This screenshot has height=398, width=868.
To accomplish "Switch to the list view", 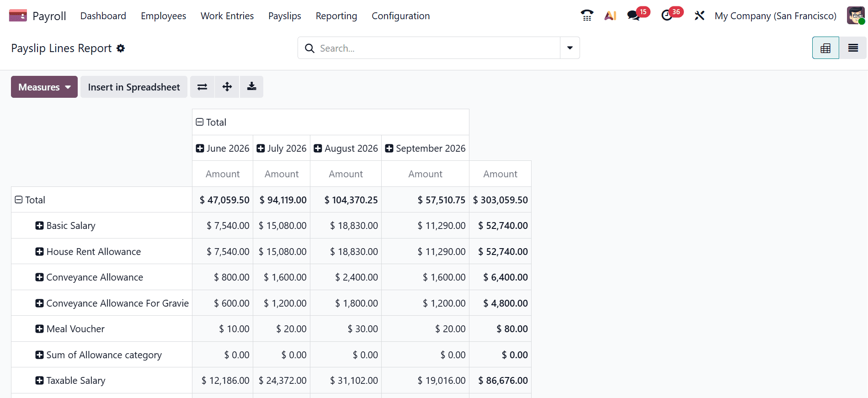I will pos(853,48).
